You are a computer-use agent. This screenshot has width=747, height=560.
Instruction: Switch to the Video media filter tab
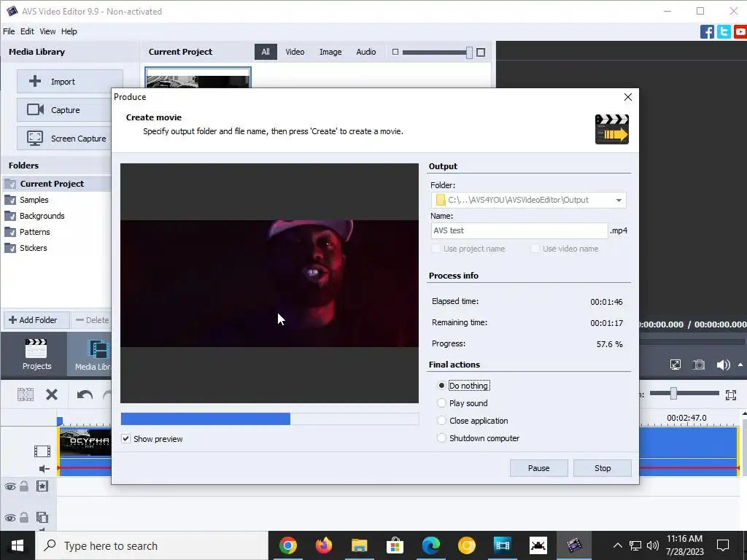pyautogui.click(x=295, y=52)
